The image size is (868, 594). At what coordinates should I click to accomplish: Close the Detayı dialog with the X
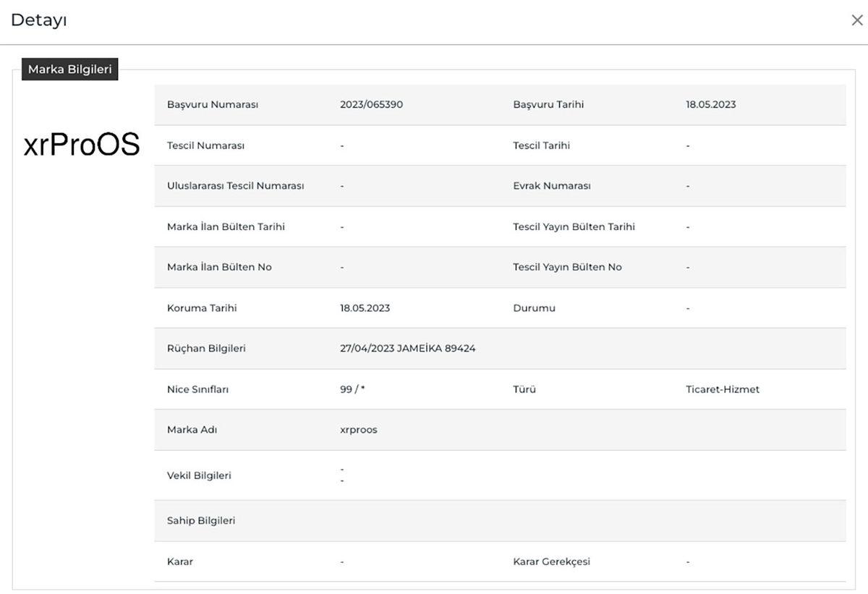856,20
